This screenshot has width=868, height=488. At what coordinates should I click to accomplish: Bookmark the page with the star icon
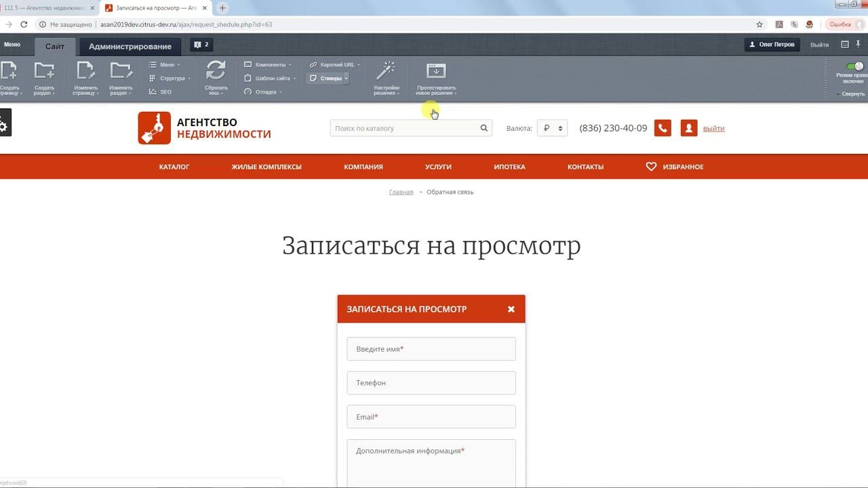(x=759, y=24)
